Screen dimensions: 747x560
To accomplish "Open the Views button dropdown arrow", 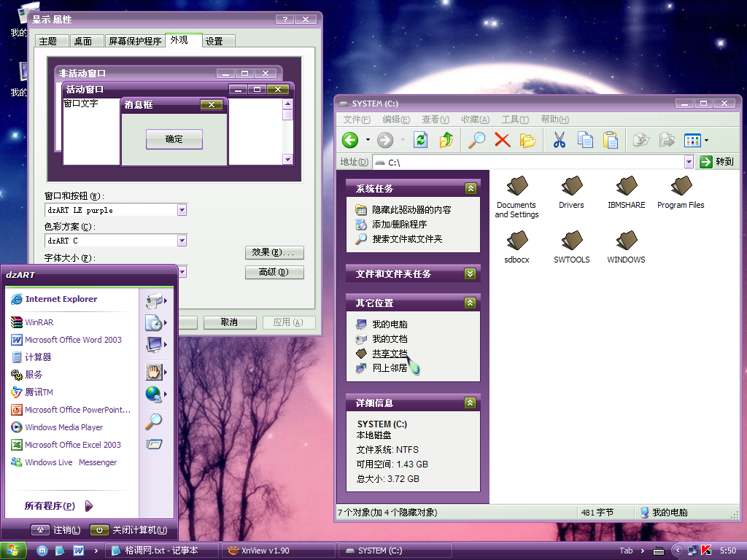I will 706,140.
